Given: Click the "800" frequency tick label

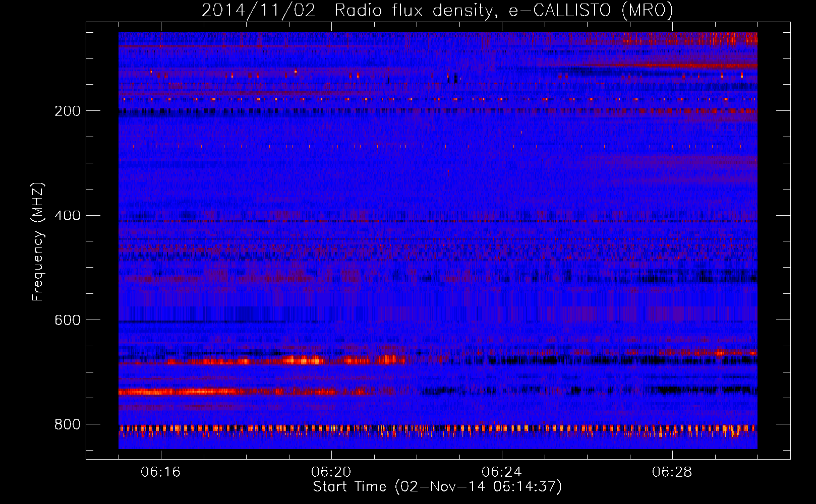Looking at the screenshot, I should coord(68,424).
